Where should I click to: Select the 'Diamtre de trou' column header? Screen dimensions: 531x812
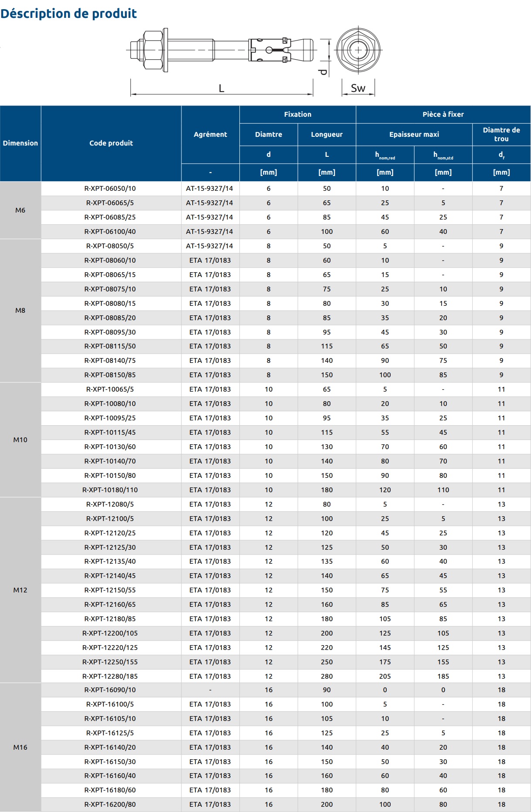[501, 135]
